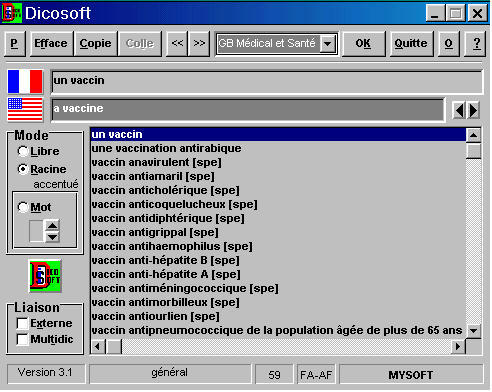Select 'vaccin anti-hépatite A [spe]' entry
Screen dimensions: 492x392
point(278,274)
